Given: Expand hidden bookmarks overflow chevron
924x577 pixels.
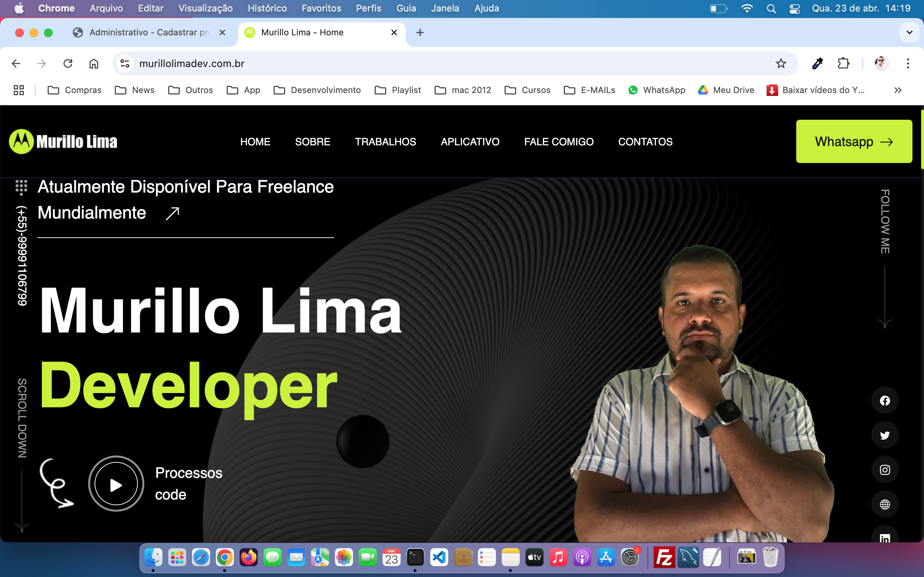Looking at the screenshot, I should (x=898, y=90).
